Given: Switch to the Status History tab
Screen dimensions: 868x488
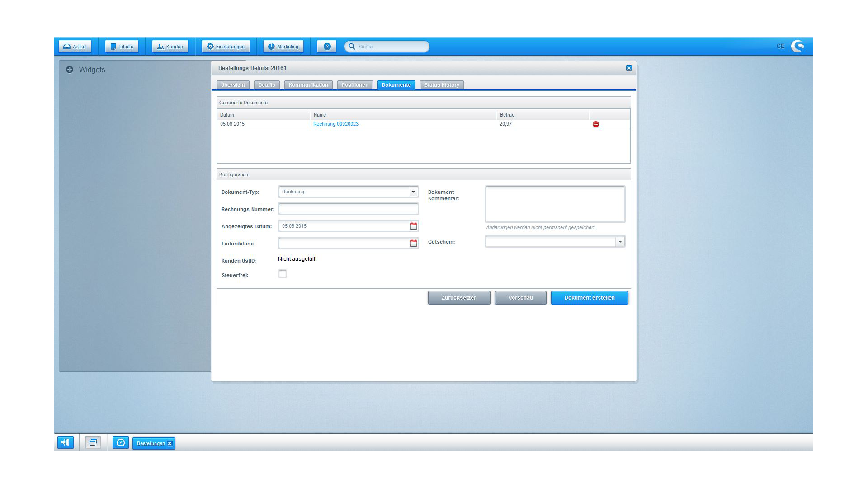Looking at the screenshot, I should pos(442,84).
